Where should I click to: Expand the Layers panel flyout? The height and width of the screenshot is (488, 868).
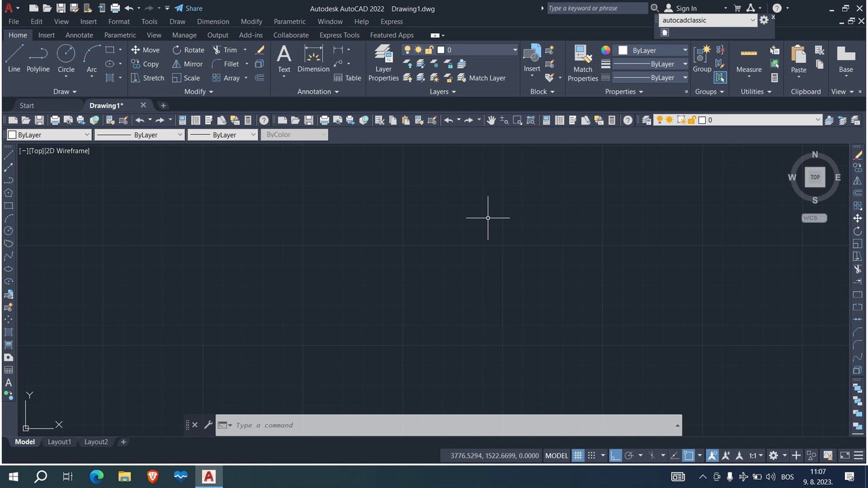pyautogui.click(x=443, y=91)
